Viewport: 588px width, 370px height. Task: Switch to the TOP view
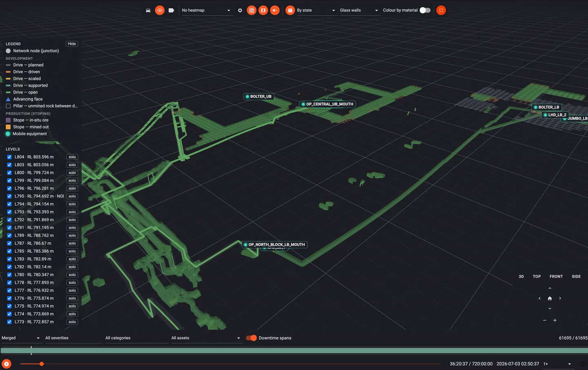(537, 276)
